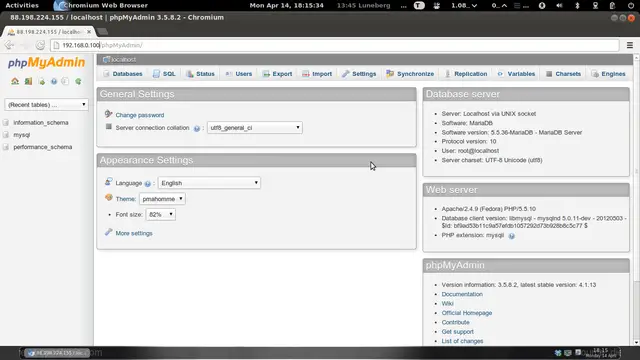
Task: Open the Databases tab
Action: 123,74
